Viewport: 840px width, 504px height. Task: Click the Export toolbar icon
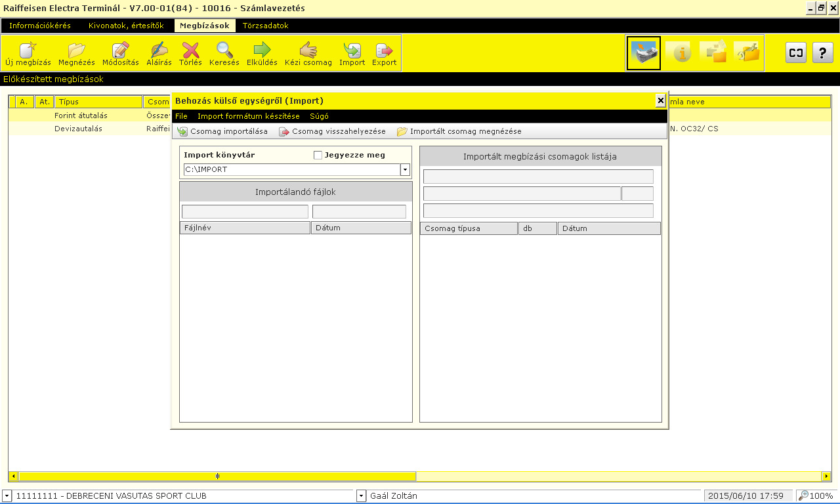click(385, 53)
